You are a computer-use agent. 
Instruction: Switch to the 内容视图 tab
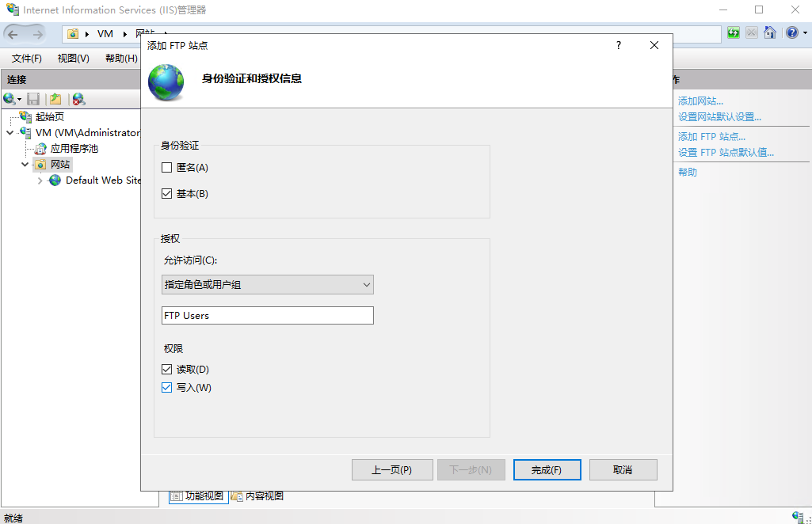pyautogui.click(x=257, y=496)
